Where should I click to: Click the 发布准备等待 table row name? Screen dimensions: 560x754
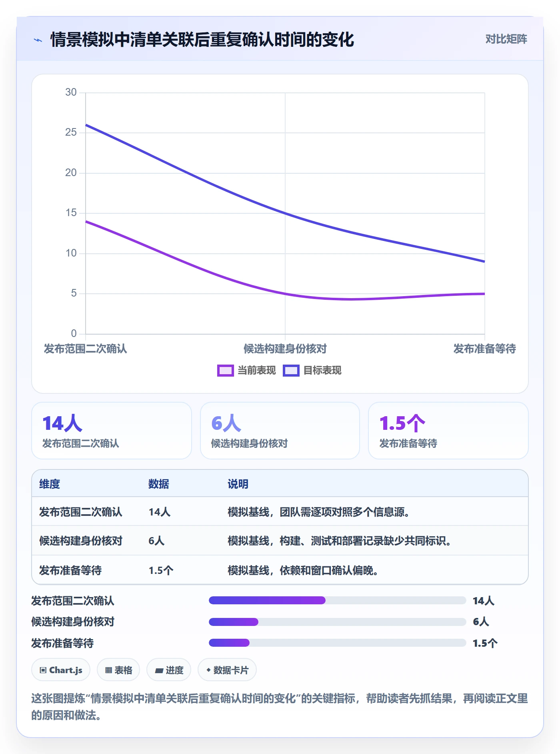click(x=70, y=570)
